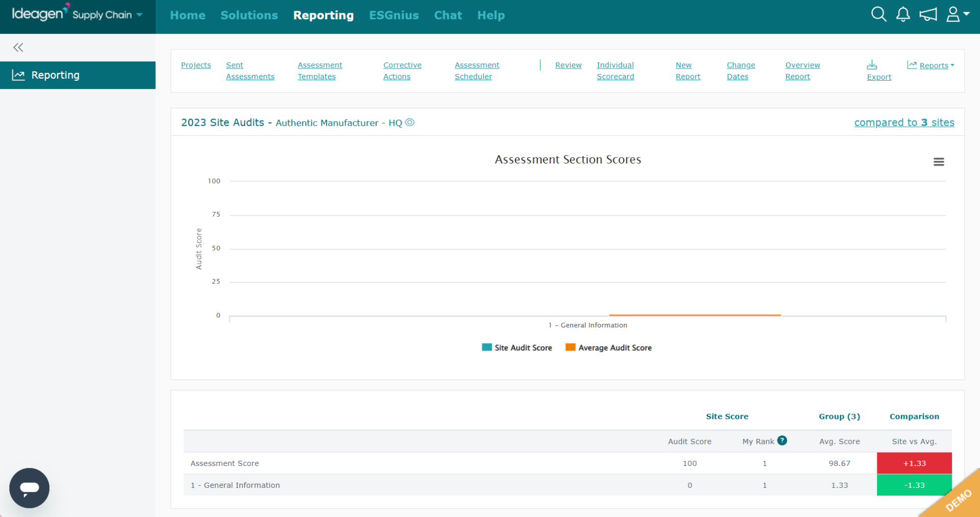This screenshot has width=980, height=517.
Task: Open Assessment Scheduler link
Action: 477,71
